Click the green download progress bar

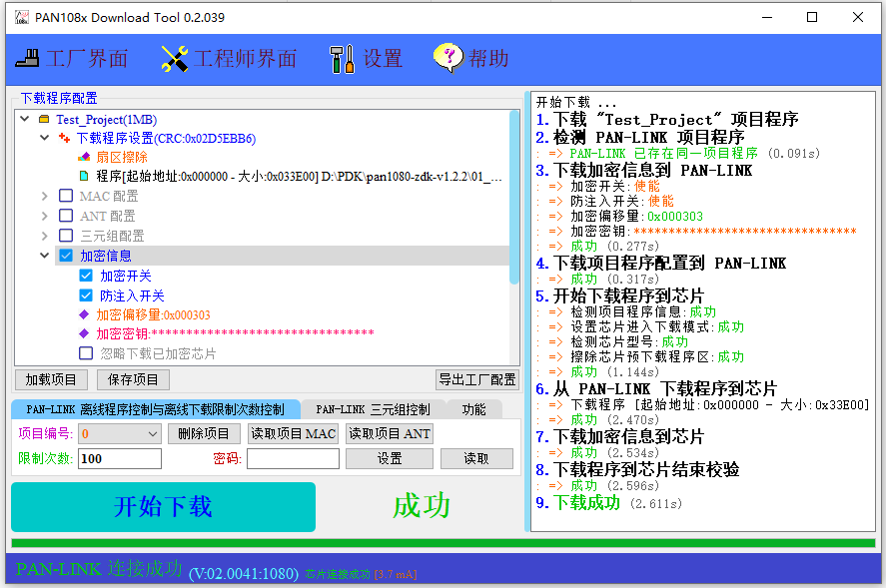click(443, 543)
